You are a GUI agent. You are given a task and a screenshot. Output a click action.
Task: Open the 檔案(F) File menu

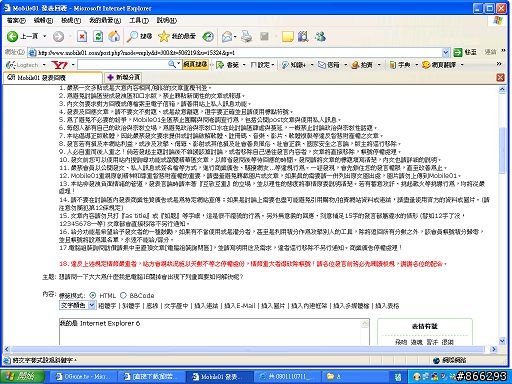tap(16, 20)
